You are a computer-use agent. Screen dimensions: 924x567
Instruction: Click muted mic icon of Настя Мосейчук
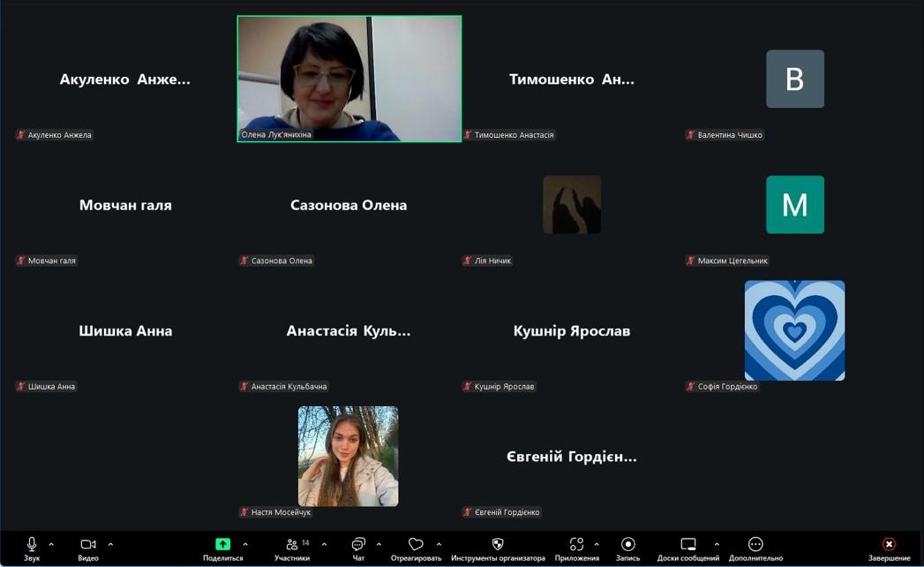point(244,512)
